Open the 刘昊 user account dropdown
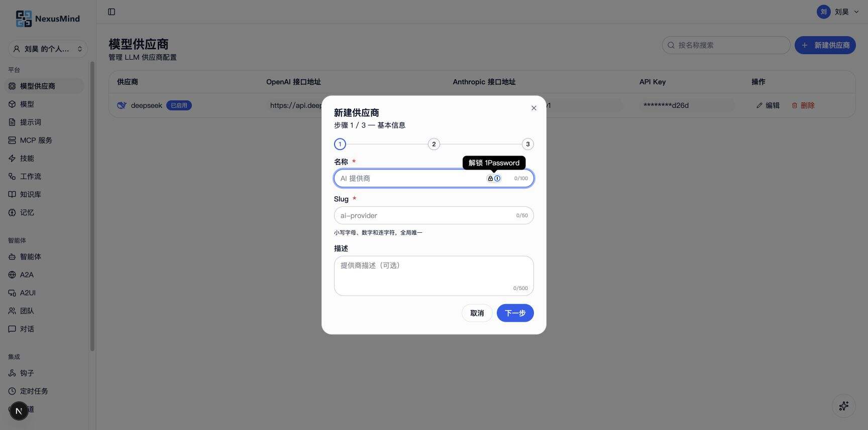The image size is (868, 430). (838, 12)
